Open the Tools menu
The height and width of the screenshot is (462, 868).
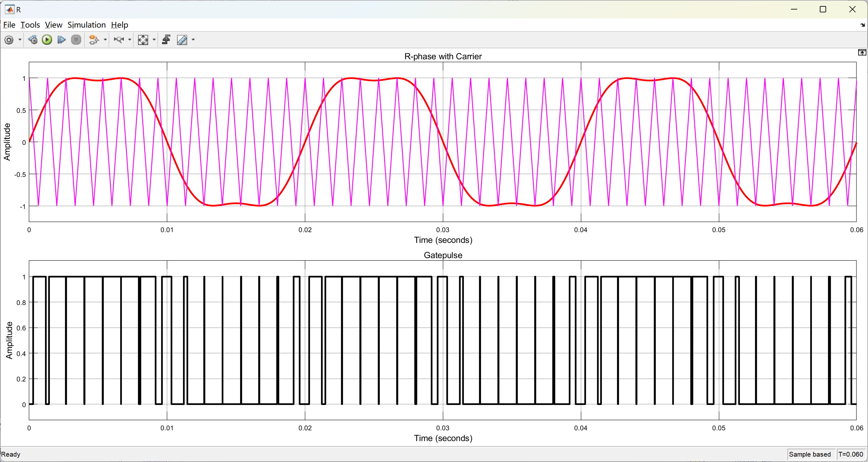click(30, 25)
